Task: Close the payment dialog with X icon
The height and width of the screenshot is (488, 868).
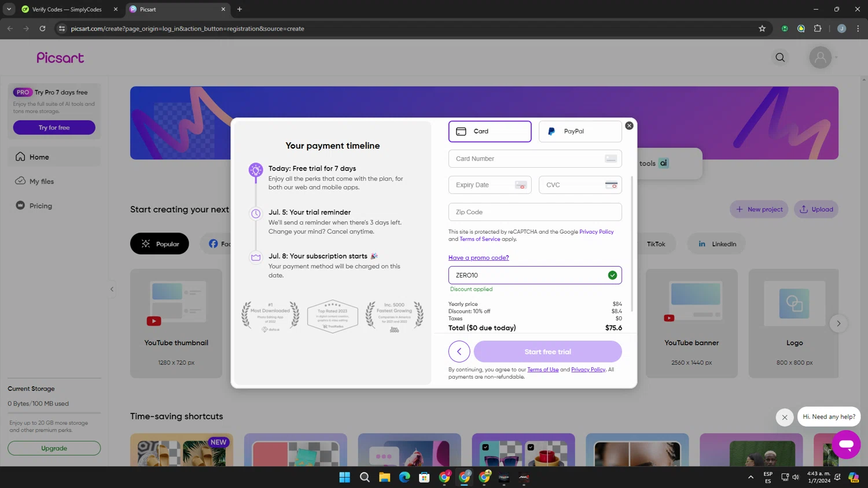Action: [629, 125]
